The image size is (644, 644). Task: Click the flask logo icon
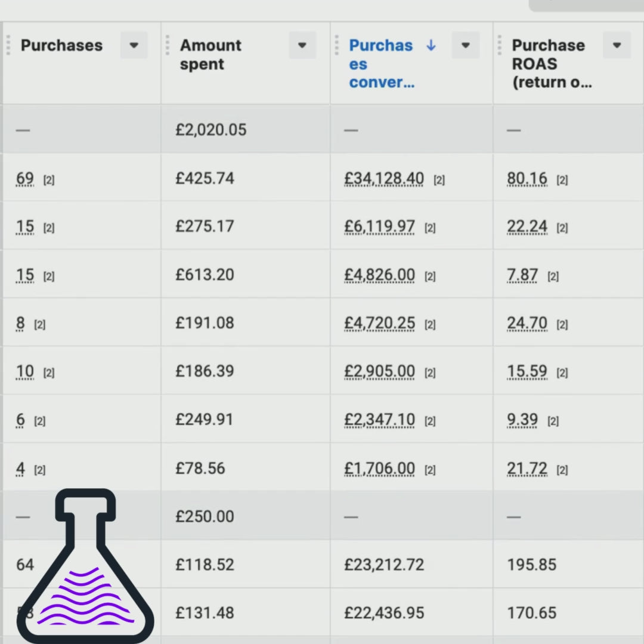pyautogui.click(x=85, y=566)
